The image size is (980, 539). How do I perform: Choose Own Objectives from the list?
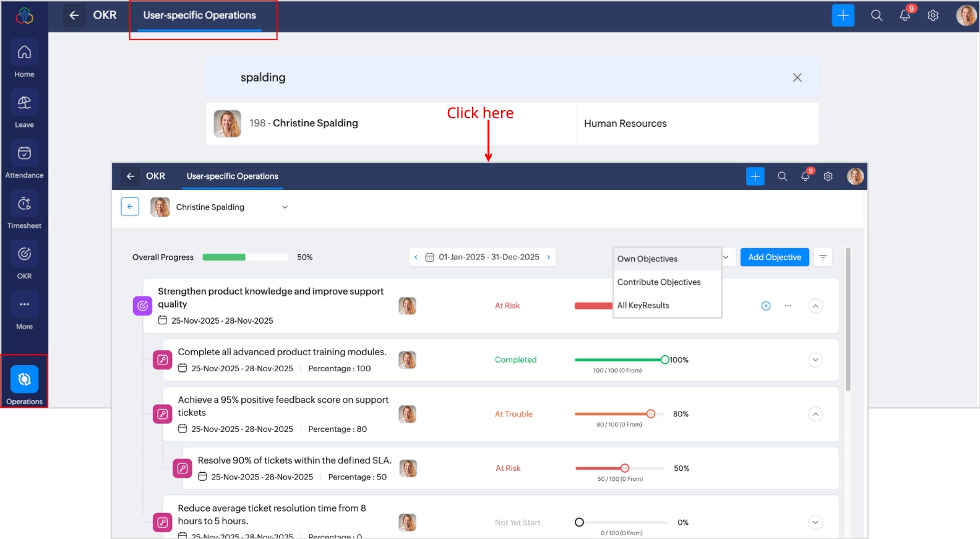[667, 259]
